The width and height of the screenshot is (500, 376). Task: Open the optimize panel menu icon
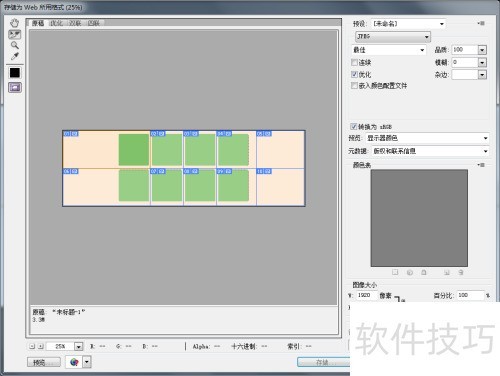pyautogui.click(x=481, y=23)
